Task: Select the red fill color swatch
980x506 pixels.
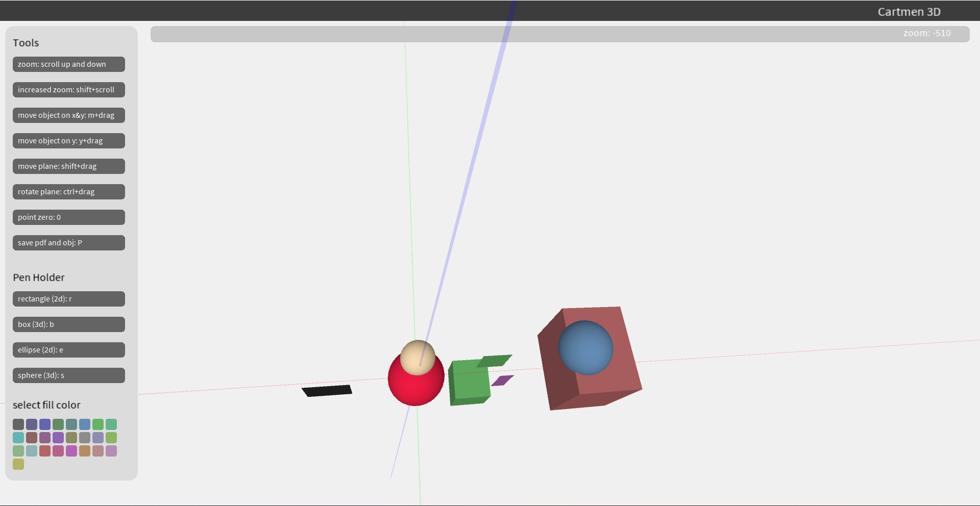Action: coord(45,451)
